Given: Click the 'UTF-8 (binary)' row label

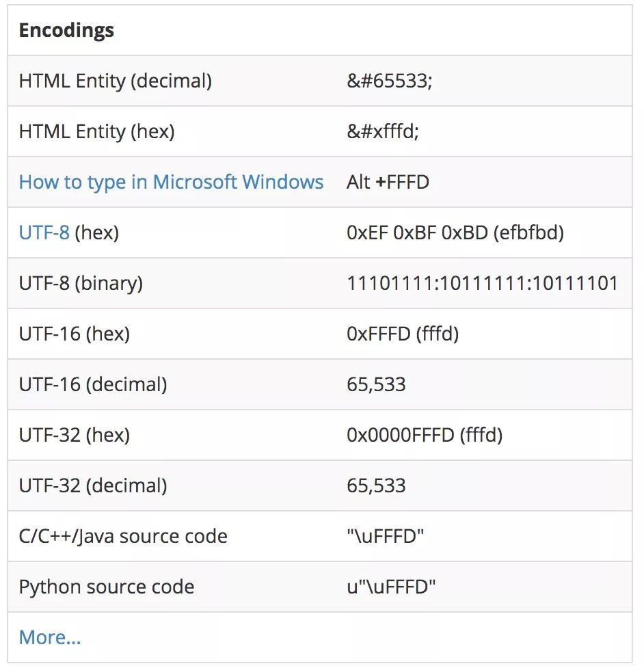Looking at the screenshot, I should coord(81,283).
